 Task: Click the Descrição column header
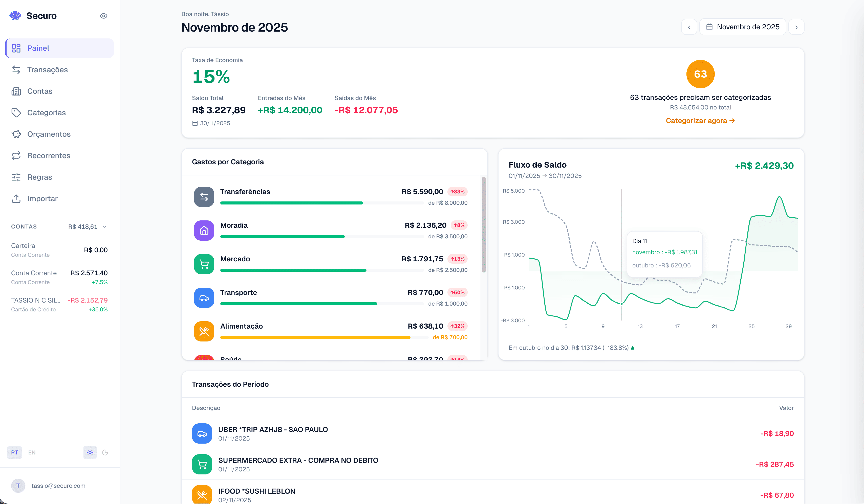[x=206, y=408]
